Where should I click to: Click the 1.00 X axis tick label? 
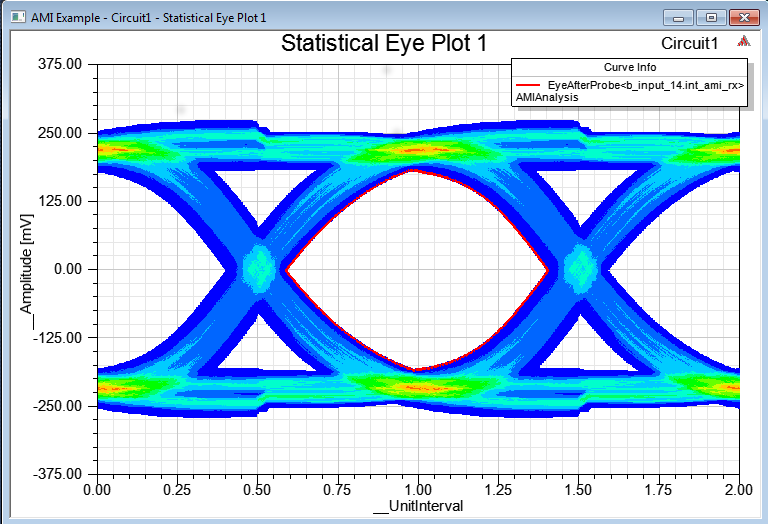(x=418, y=490)
